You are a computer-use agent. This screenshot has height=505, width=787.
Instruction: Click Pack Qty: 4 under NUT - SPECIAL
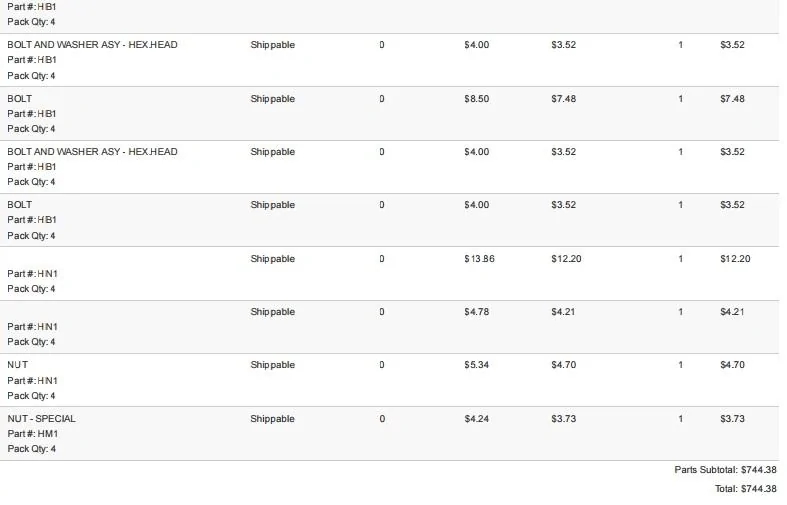click(31, 449)
